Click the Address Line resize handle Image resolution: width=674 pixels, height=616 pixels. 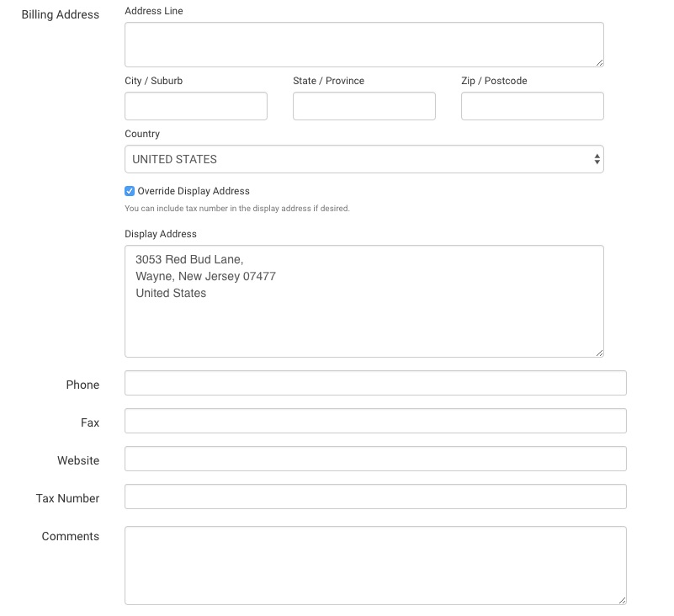coord(599,63)
